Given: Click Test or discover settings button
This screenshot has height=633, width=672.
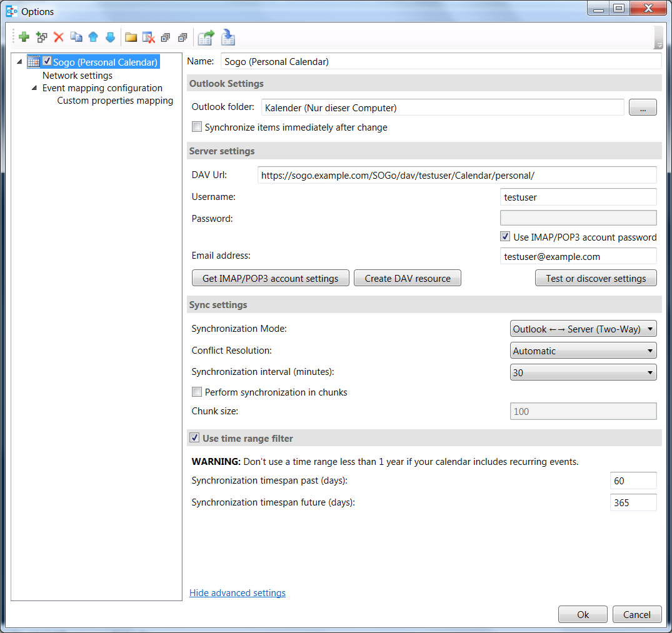Looking at the screenshot, I should (596, 279).
